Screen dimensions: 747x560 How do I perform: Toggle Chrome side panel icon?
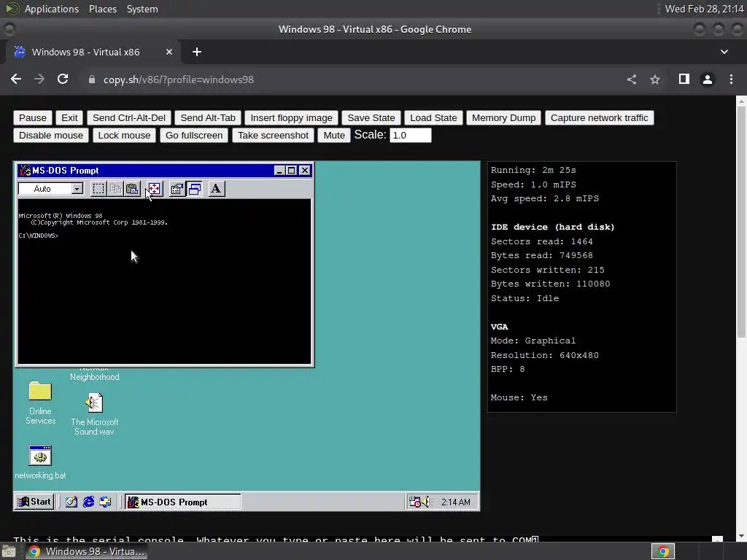click(684, 79)
